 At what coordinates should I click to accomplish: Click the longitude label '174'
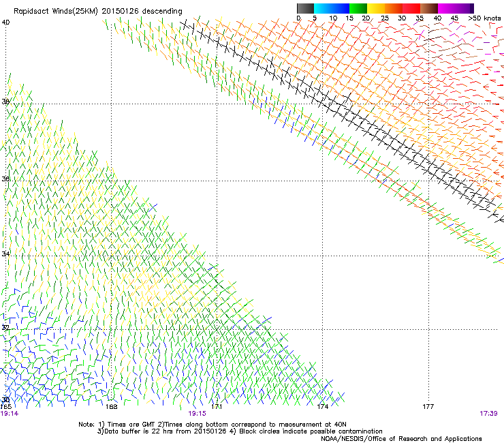point(323,407)
